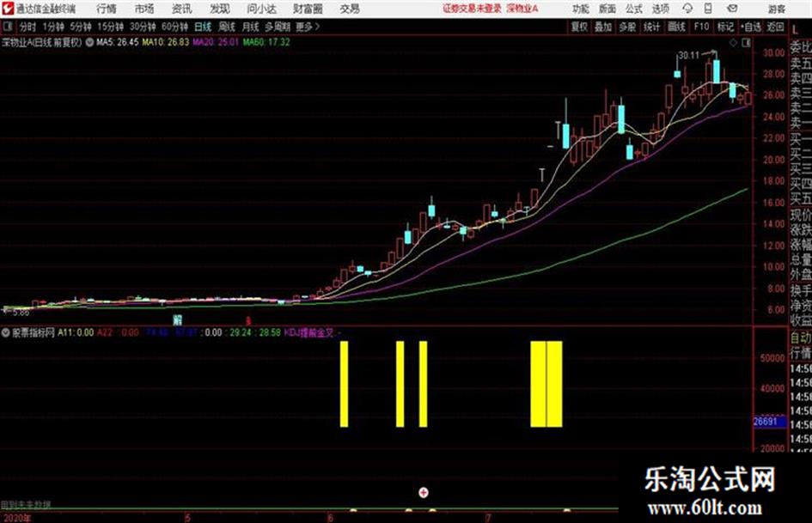Open the 发现 menu
The image size is (812, 523).
pos(220,9)
